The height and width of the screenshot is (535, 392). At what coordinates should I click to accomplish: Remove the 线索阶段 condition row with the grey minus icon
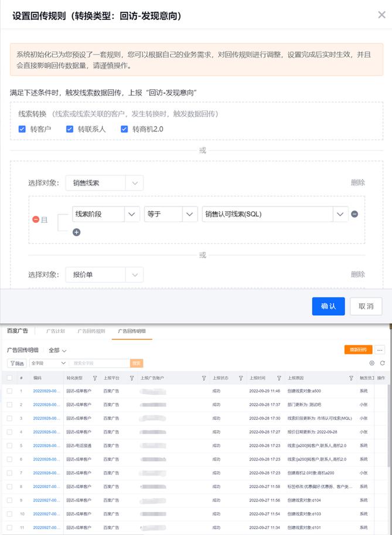coord(354,214)
